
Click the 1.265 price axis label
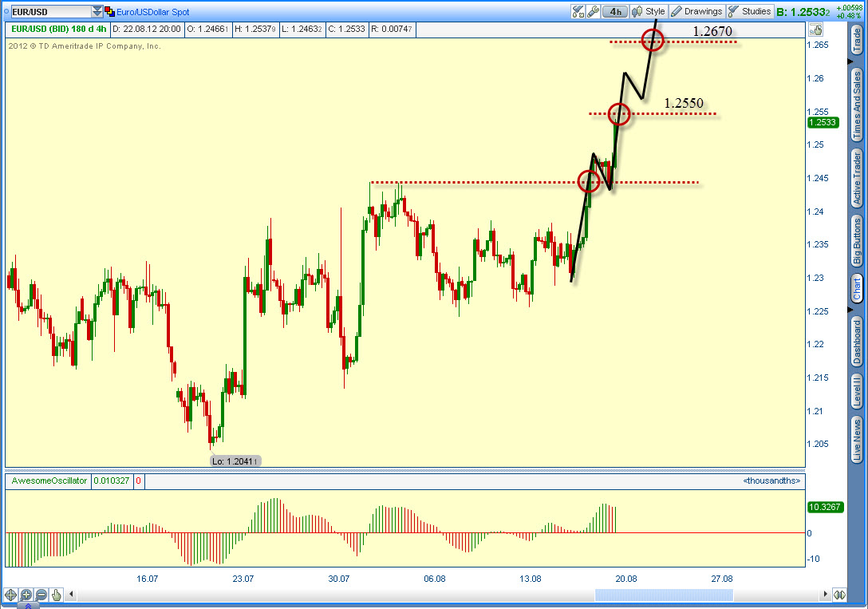tap(818, 45)
